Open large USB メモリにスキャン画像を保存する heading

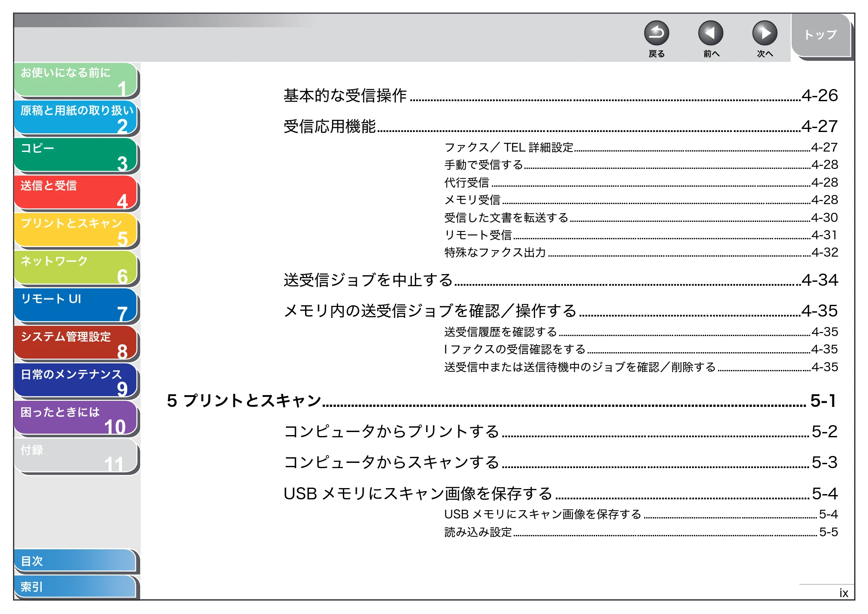pyautogui.click(x=560, y=494)
